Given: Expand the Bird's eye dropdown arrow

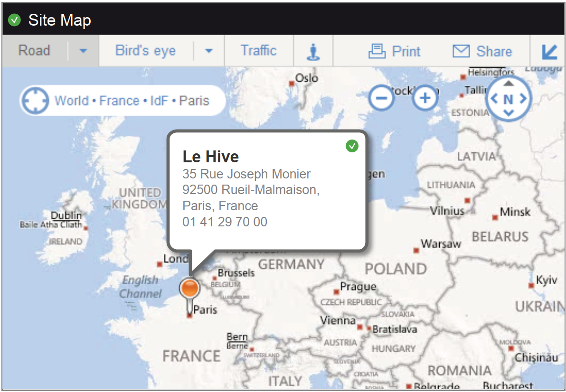Looking at the screenshot, I should coord(208,51).
